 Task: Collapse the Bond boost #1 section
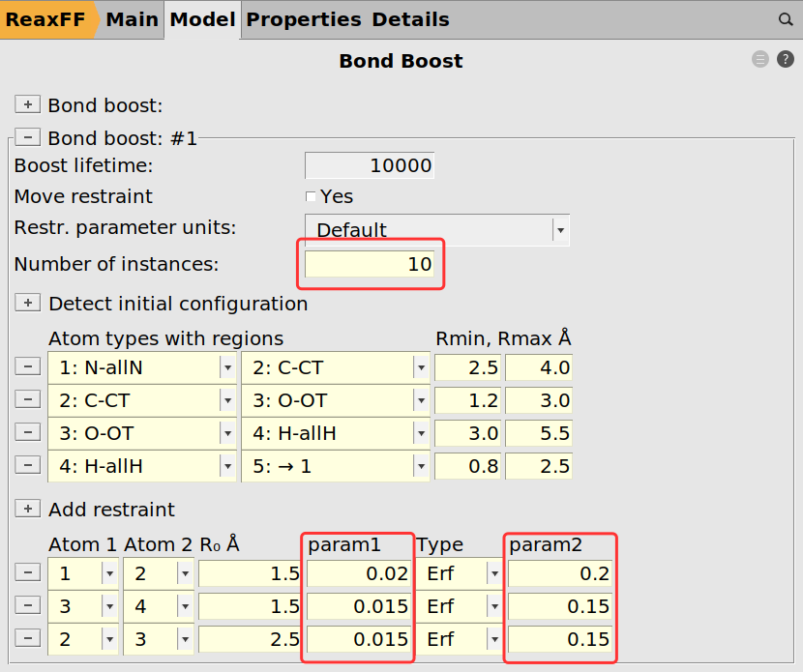pyautogui.click(x=28, y=137)
